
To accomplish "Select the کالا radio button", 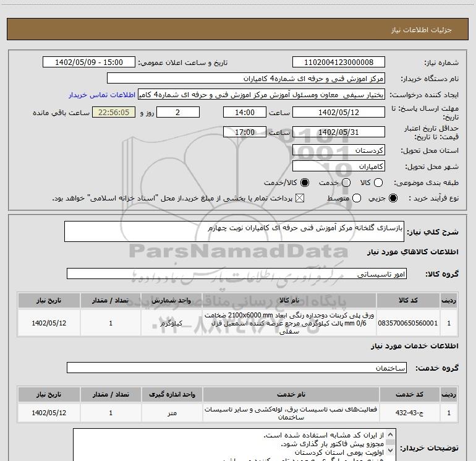I will coord(378,183).
